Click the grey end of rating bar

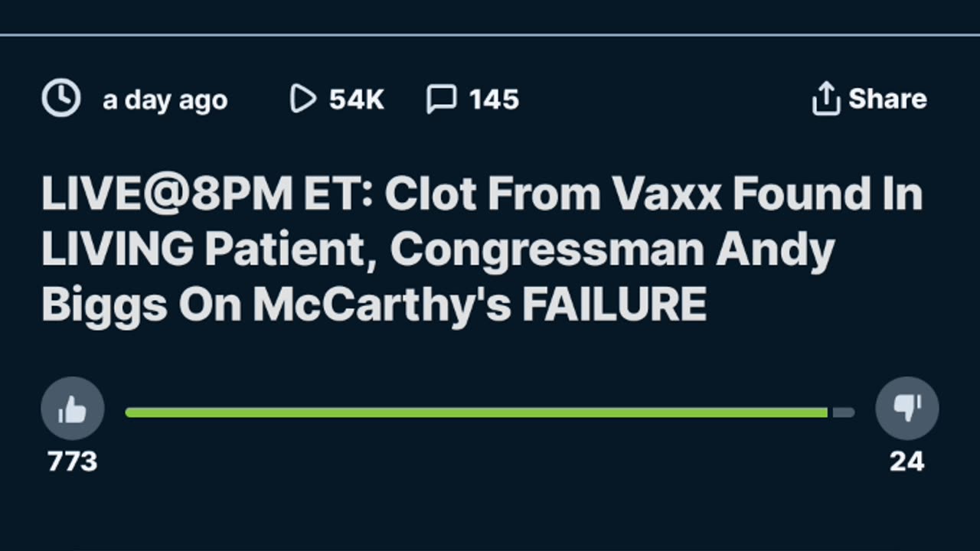point(843,412)
